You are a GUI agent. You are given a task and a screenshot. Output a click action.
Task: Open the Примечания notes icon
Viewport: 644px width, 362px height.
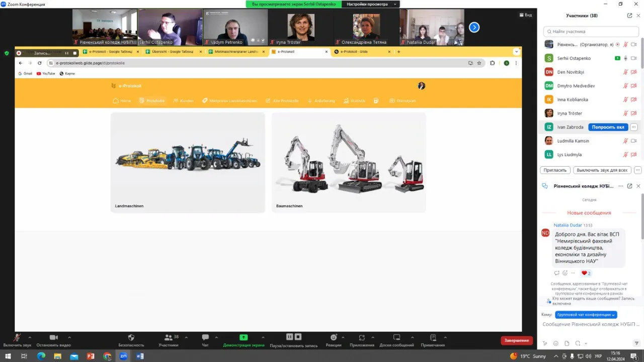coord(433,337)
